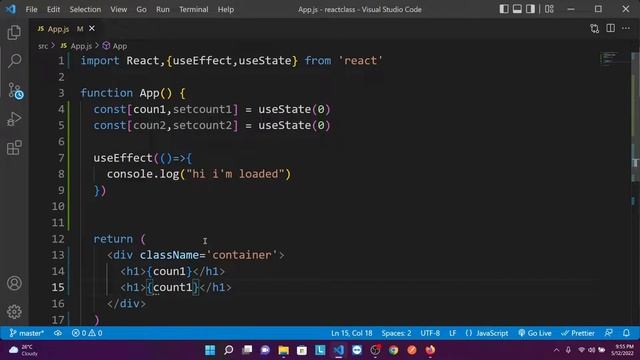Show hidden tray icons chevron

556,350
